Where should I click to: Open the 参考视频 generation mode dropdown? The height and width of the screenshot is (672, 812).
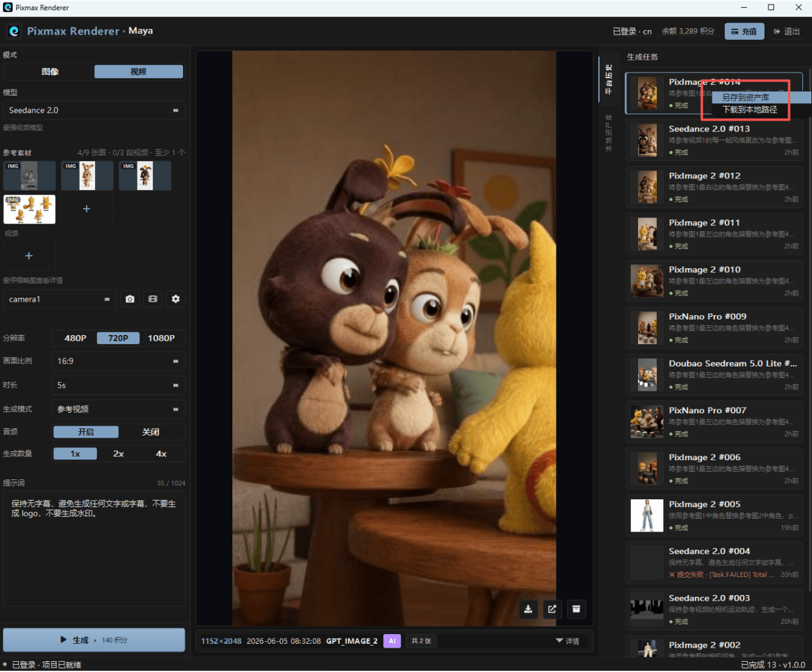tap(118, 409)
